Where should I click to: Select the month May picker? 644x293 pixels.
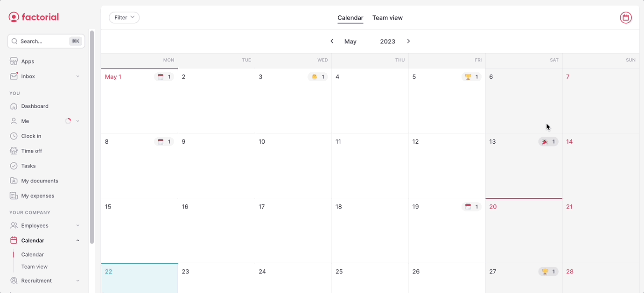350,42
